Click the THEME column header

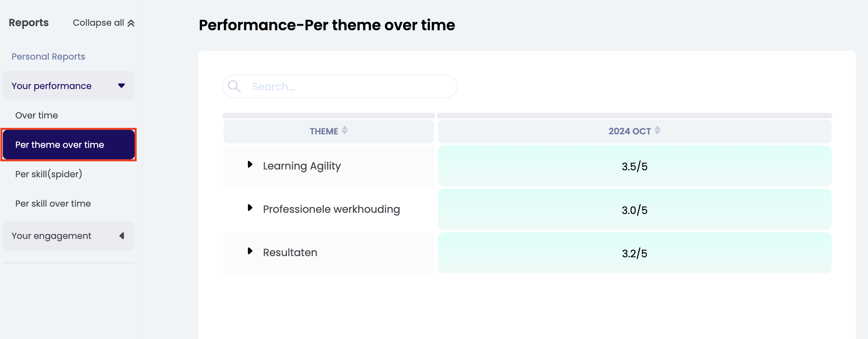click(x=323, y=132)
